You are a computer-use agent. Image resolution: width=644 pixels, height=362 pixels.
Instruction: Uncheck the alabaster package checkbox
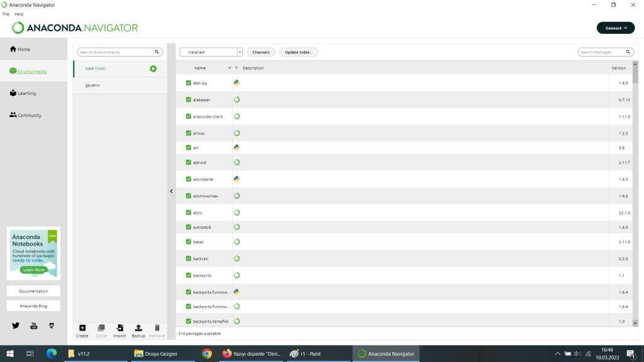[189, 99]
